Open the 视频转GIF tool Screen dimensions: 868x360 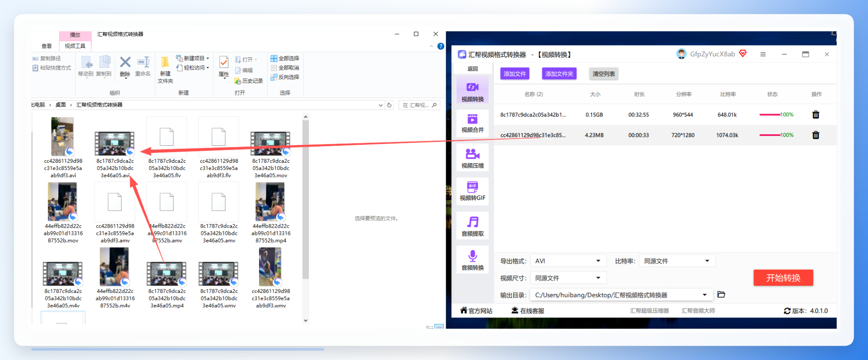click(472, 191)
